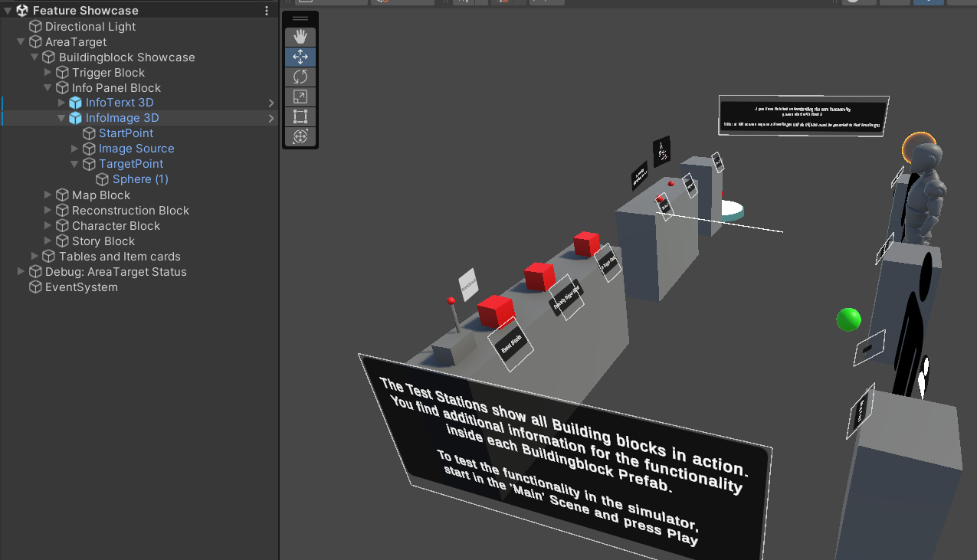977x560 pixels.
Task: Expand the Image Source object
Action: 75,149
